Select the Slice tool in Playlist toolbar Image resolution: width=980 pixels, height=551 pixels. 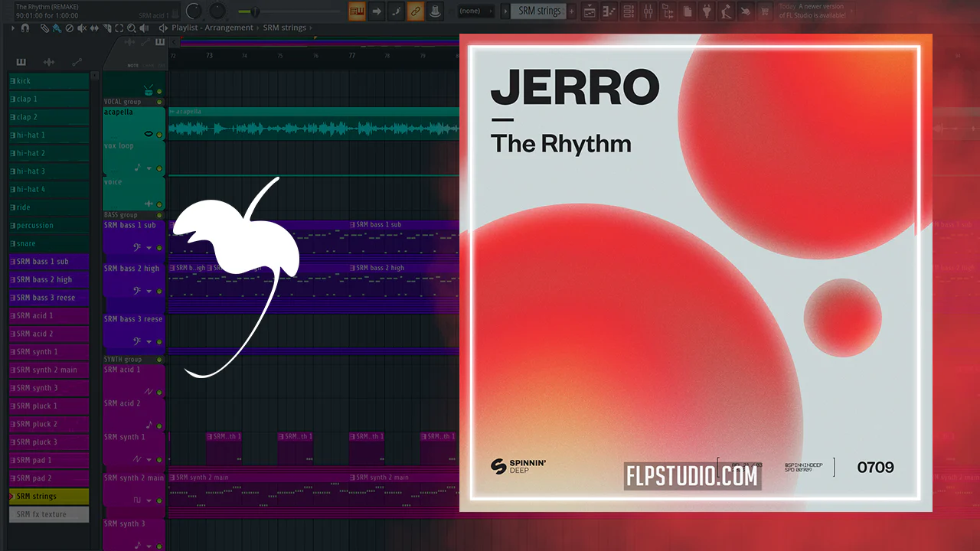tap(107, 28)
